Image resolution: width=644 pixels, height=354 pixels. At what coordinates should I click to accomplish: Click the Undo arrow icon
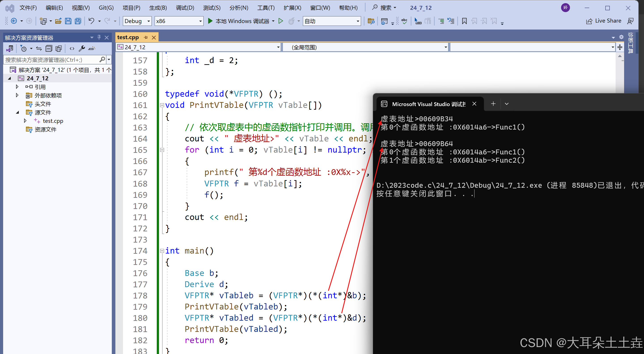[x=91, y=21]
